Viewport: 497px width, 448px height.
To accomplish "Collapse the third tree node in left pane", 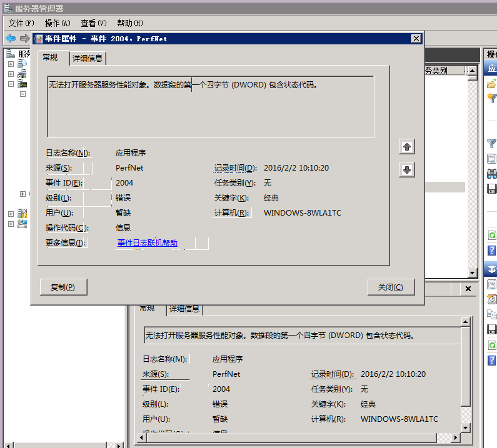I will click(x=11, y=84).
